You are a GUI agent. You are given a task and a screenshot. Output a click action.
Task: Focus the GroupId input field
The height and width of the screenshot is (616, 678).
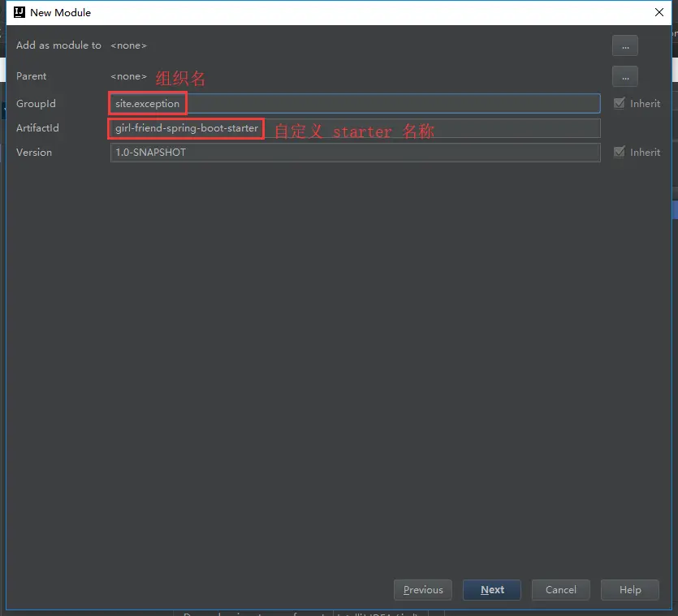(355, 104)
